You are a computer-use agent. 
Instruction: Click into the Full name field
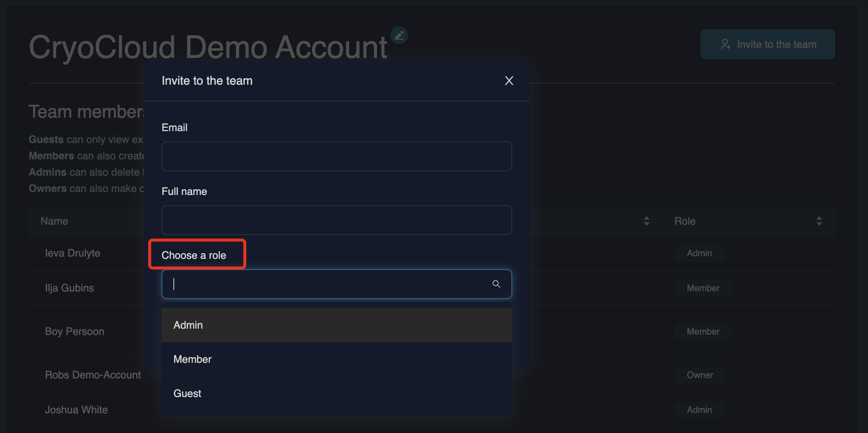(337, 220)
